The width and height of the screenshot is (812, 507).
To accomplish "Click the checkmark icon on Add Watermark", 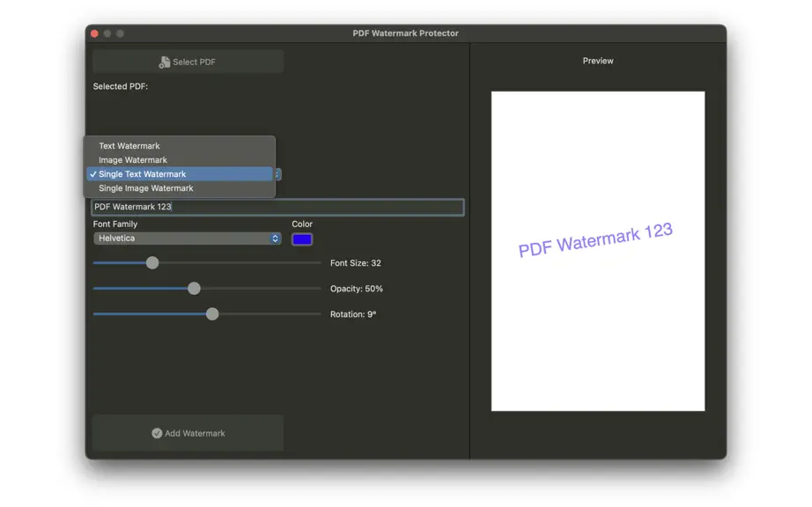I will (x=157, y=434).
